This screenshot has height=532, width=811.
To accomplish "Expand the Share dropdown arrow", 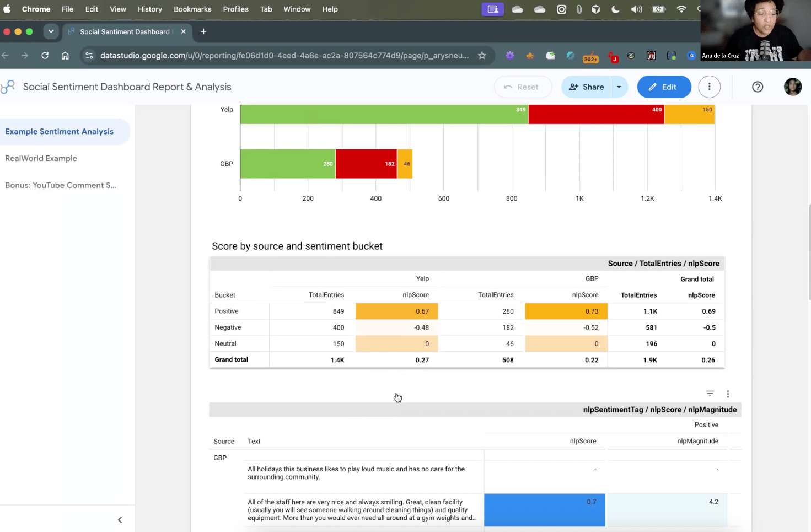I will [x=619, y=87].
